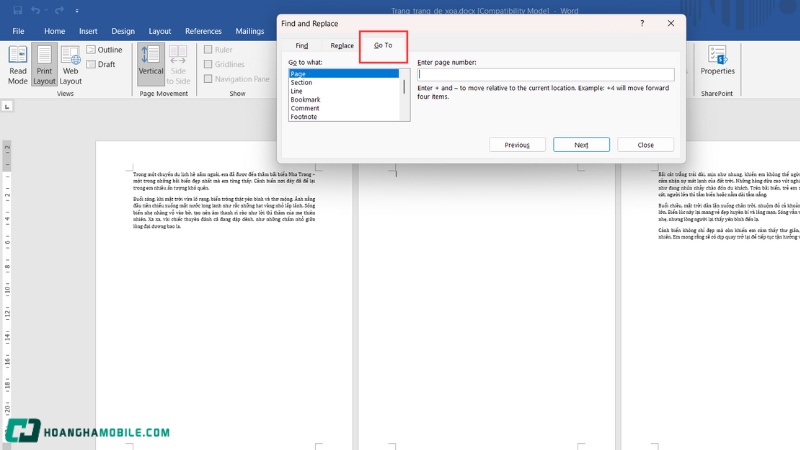Switch to Draft view
This screenshot has width=800, height=450.
(101, 64)
